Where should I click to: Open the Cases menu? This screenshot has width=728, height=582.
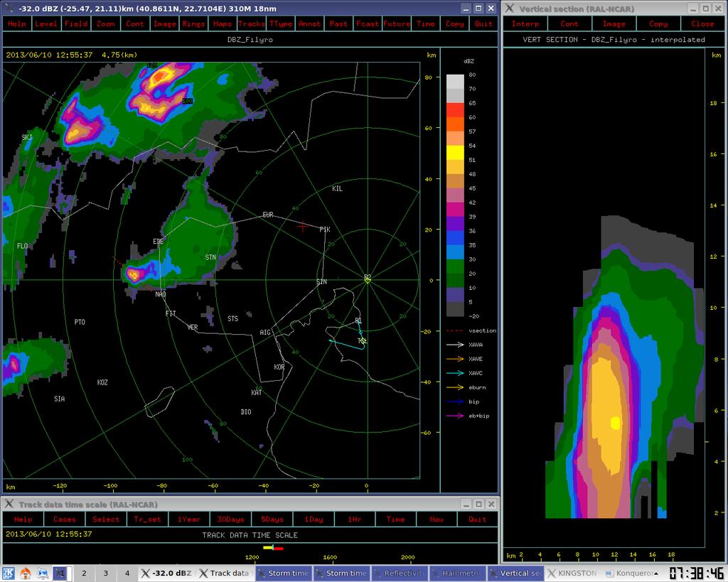coord(65,519)
